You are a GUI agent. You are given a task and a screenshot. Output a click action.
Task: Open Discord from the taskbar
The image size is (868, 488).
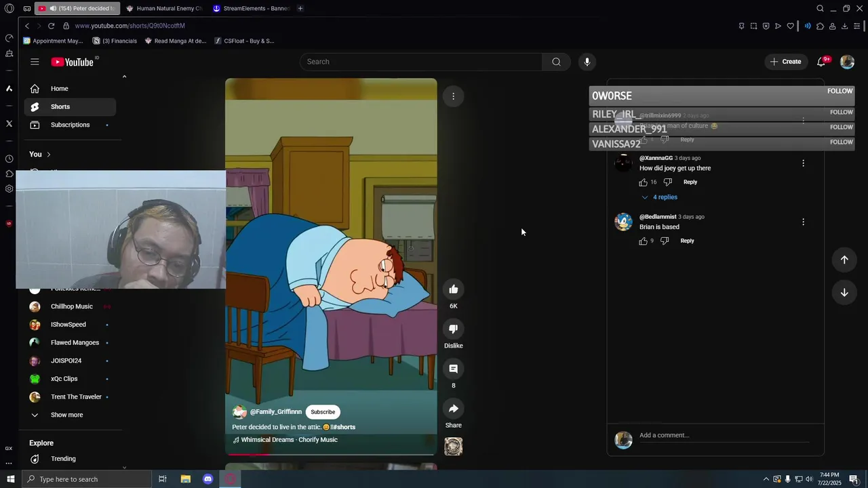point(208,479)
